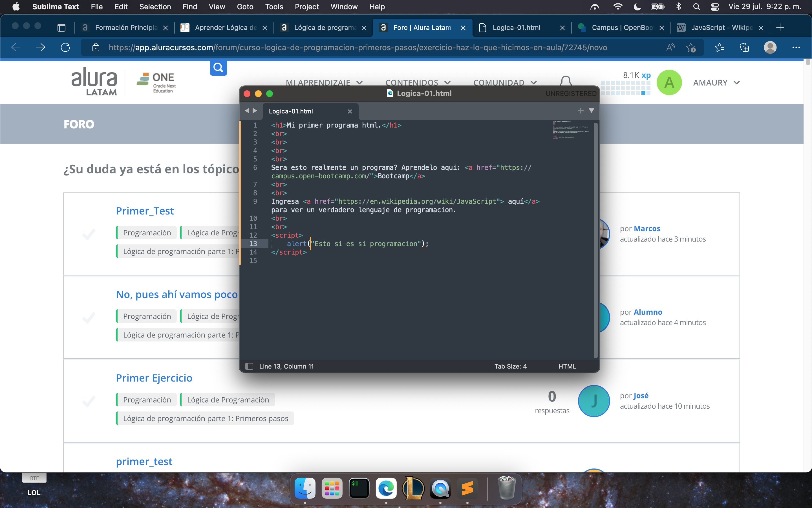Open user Marcos profile link

(x=647, y=229)
